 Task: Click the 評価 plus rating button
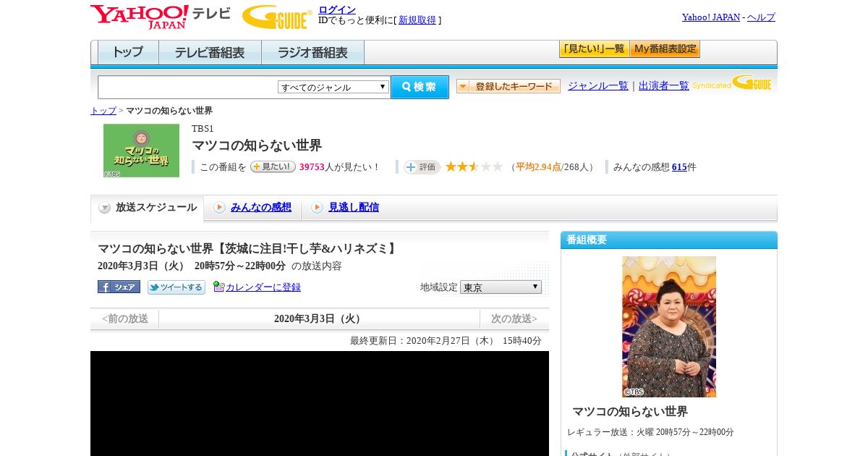(422, 167)
